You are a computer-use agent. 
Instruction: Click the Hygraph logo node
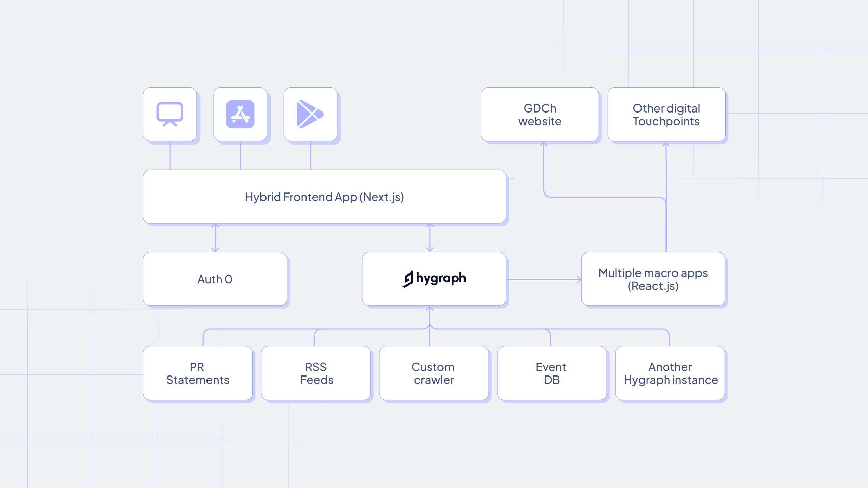tap(433, 280)
